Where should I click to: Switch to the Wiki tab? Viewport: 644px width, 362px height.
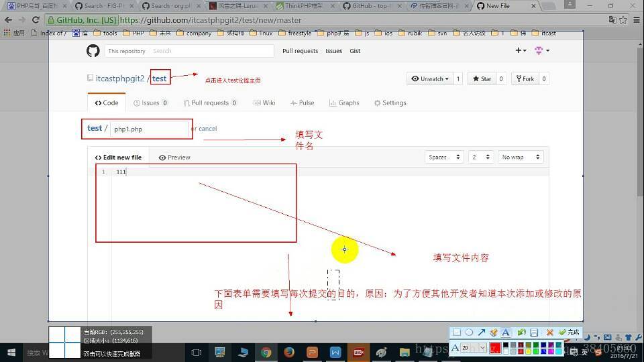[x=264, y=103]
